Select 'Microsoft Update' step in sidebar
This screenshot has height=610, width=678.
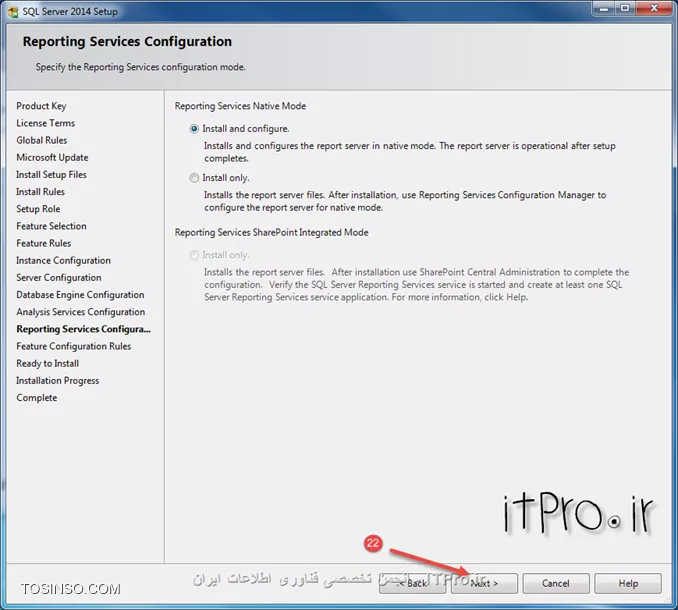point(52,158)
